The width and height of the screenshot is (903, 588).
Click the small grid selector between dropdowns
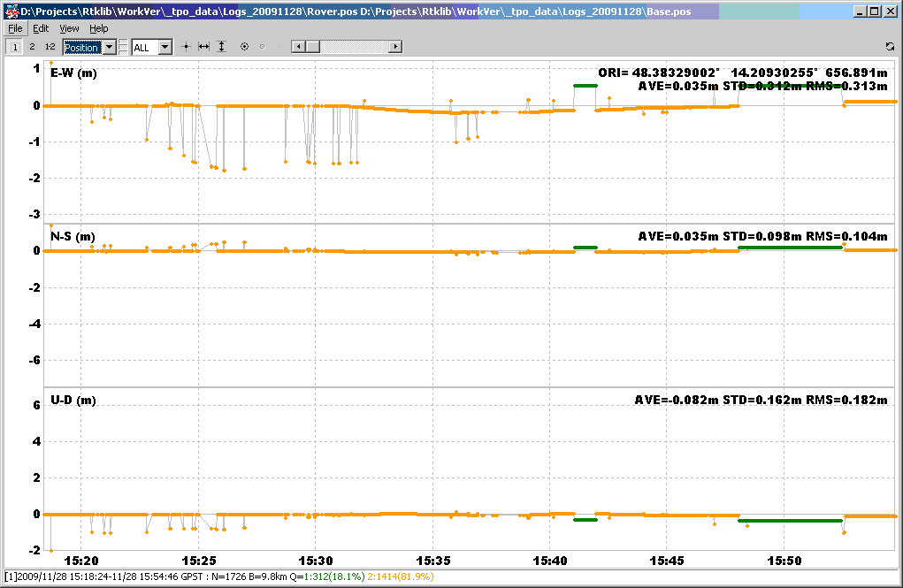coord(124,47)
